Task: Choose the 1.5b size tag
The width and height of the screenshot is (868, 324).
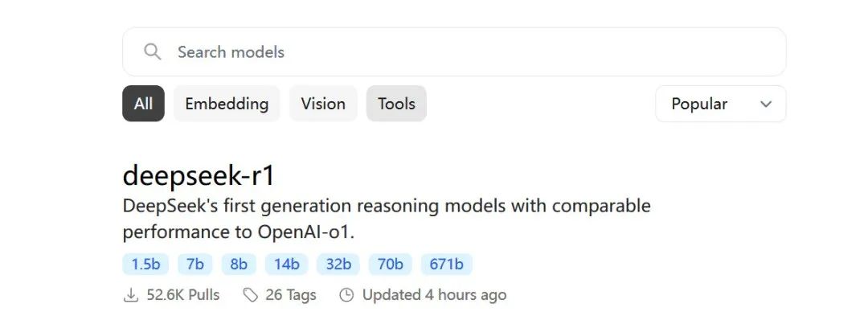Action: coord(145,265)
